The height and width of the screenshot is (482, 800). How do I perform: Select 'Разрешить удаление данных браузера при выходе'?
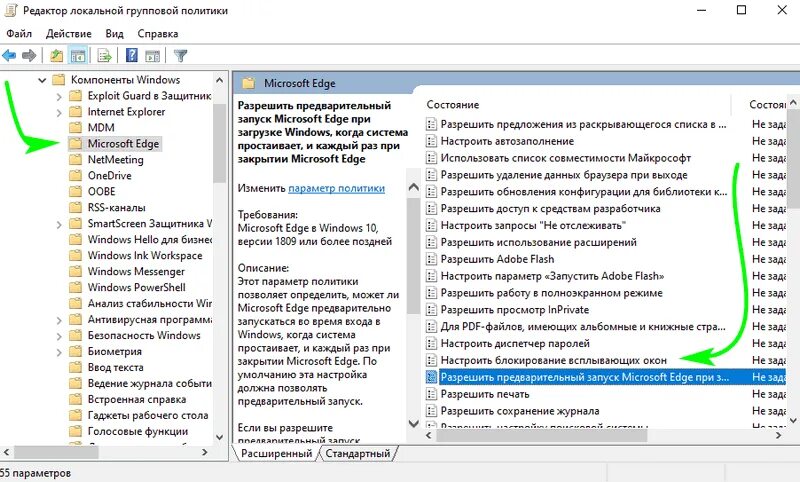[564, 175]
